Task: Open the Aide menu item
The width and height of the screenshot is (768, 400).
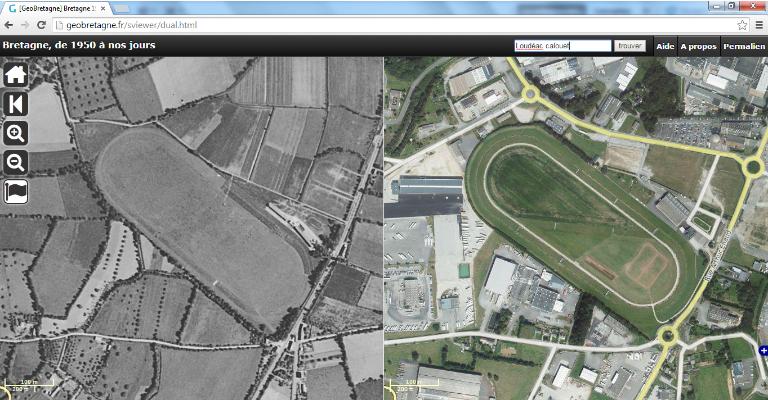Action: 664,46
